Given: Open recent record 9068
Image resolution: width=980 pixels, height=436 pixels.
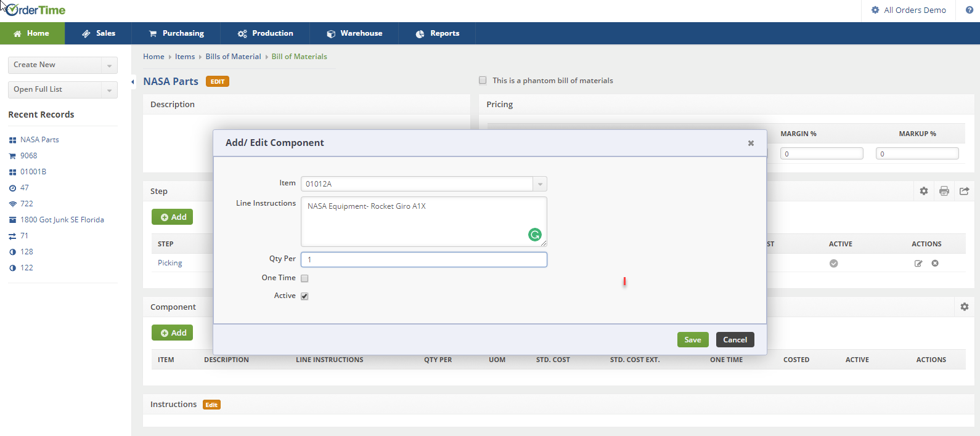Looking at the screenshot, I should pyautogui.click(x=29, y=156).
